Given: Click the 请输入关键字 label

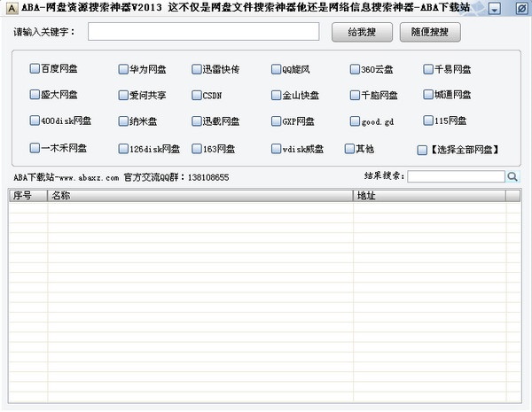Looking at the screenshot, I should (x=43, y=32).
